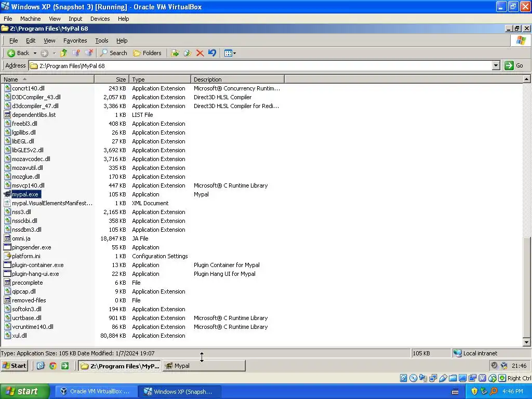The height and width of the screenshot is (399, 532).
Task: Click VirtualBox hard disk status icon
Action: click(403, 378)
